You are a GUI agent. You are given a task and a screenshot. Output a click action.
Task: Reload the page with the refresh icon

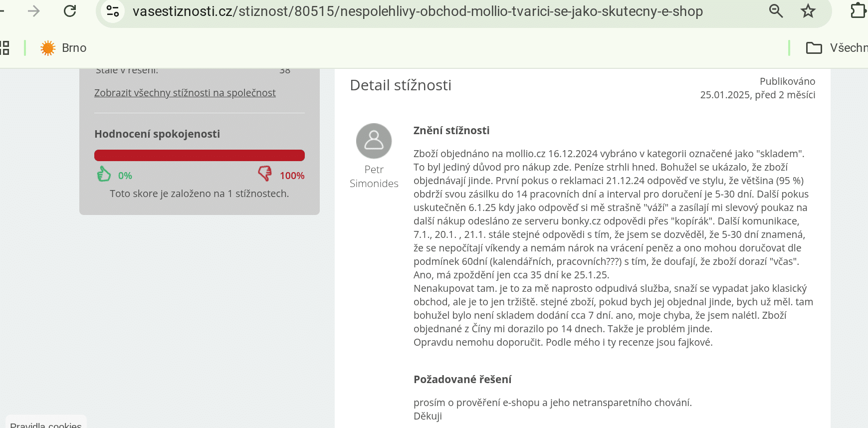[70, 11]
